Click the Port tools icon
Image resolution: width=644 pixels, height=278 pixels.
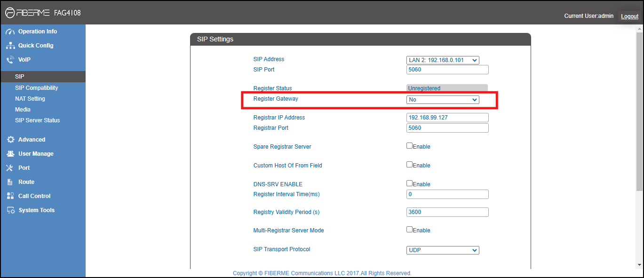[10, 168]
